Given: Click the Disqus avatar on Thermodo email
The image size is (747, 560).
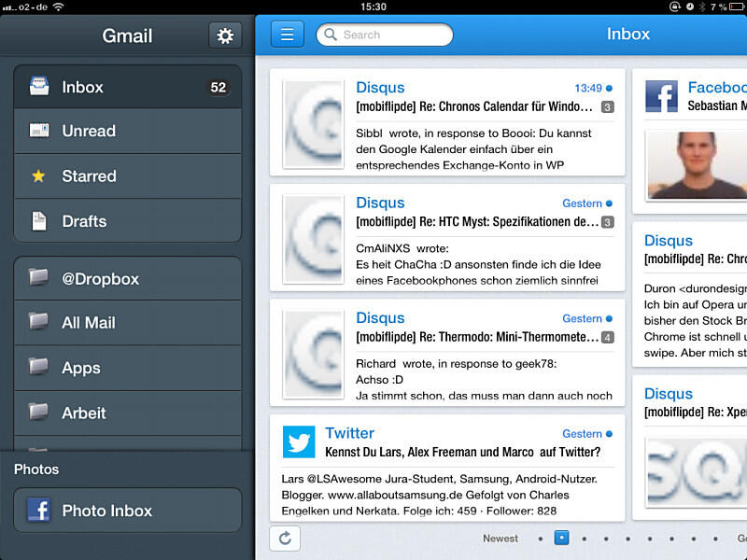Looking at the screenshot, I should click(x=314, y=355).
